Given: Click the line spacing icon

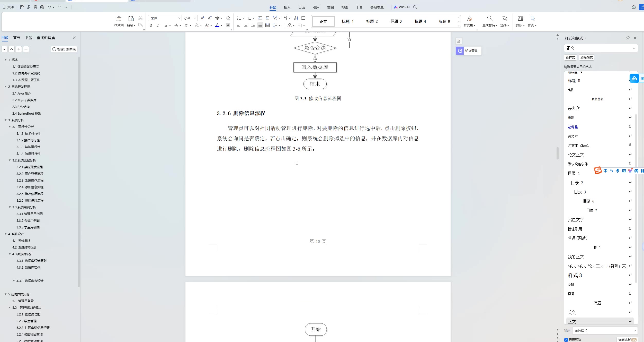Looking at the screenshot, I should [x=275, y=25].
